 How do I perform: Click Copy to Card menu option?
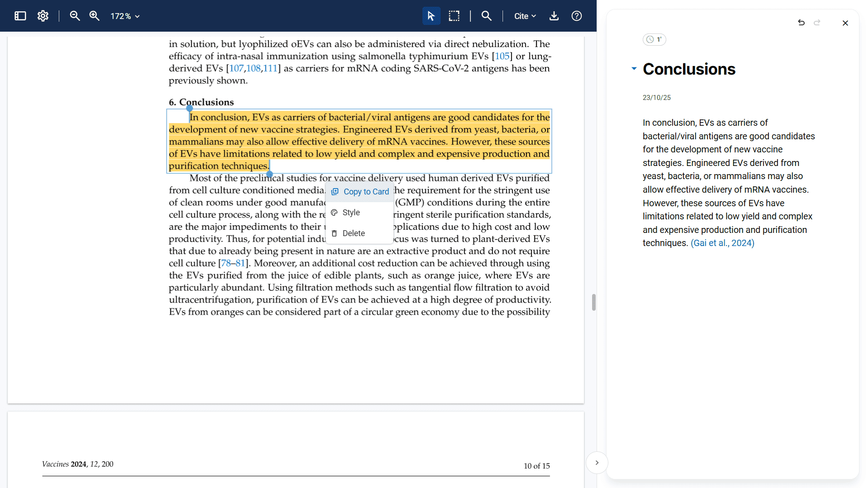[x=360, y=192]
